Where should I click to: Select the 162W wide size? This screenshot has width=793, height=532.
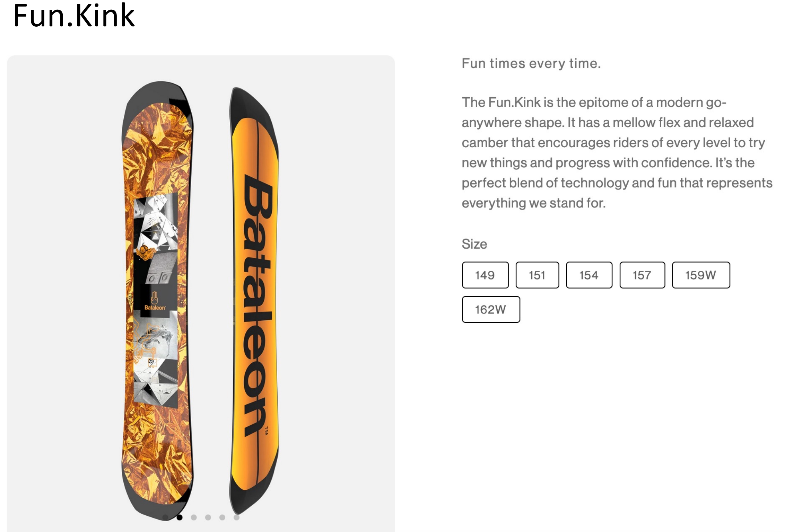pos(491,309)
